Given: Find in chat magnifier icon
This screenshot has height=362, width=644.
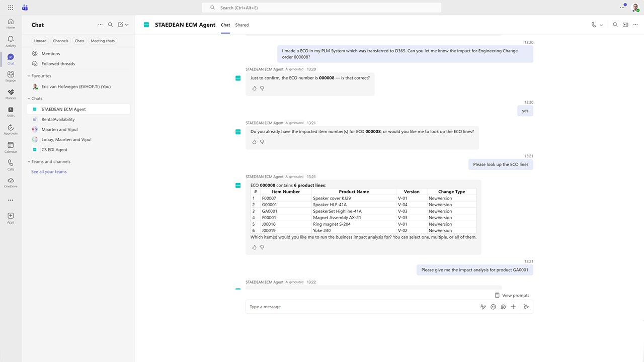Looking at the screenshot, I should click(615, 25).
